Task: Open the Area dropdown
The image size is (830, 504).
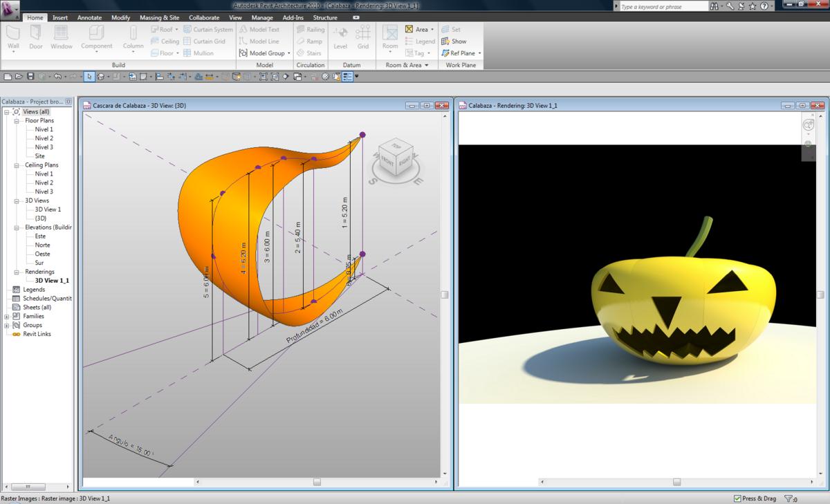Action: coord(432,30)
